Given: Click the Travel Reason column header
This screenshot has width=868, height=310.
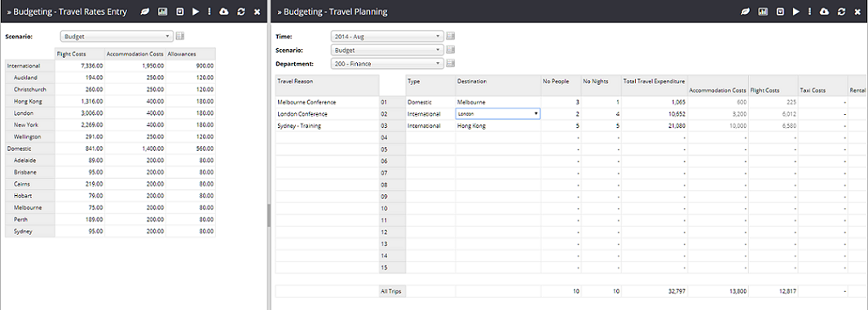Looking at the screenshot, I should [x=327, y=86].
